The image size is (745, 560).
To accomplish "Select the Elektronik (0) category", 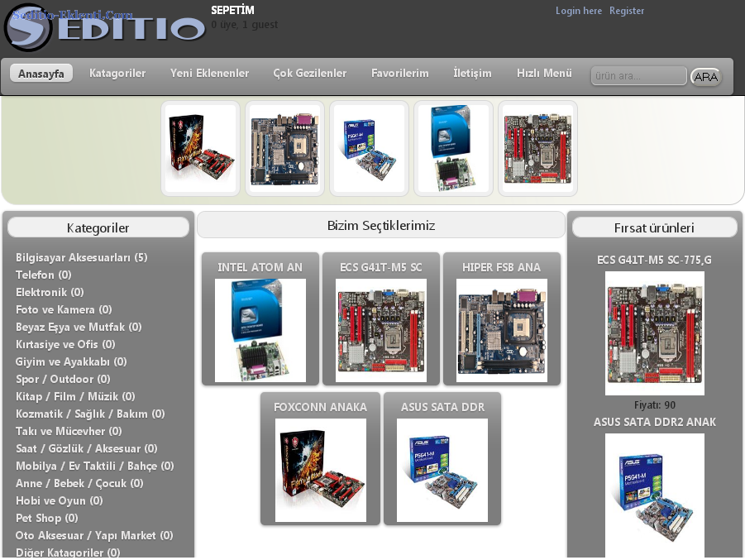I will coord(50,292).
